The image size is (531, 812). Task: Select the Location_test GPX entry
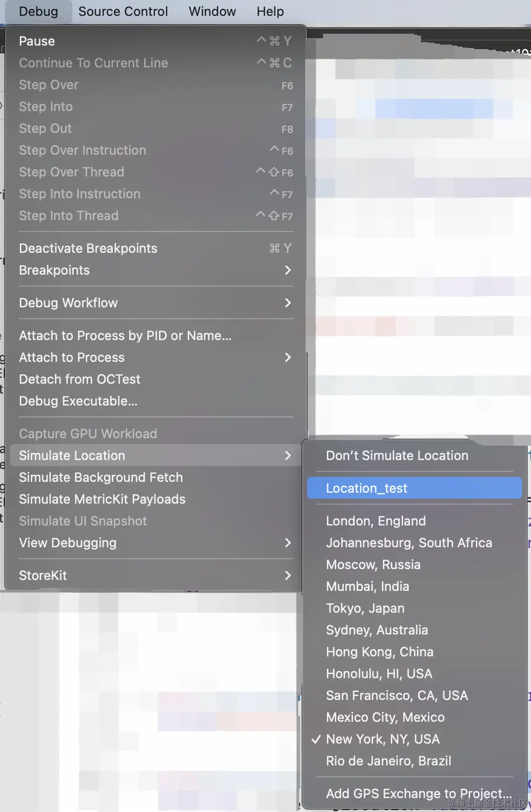tap(415, 488)
